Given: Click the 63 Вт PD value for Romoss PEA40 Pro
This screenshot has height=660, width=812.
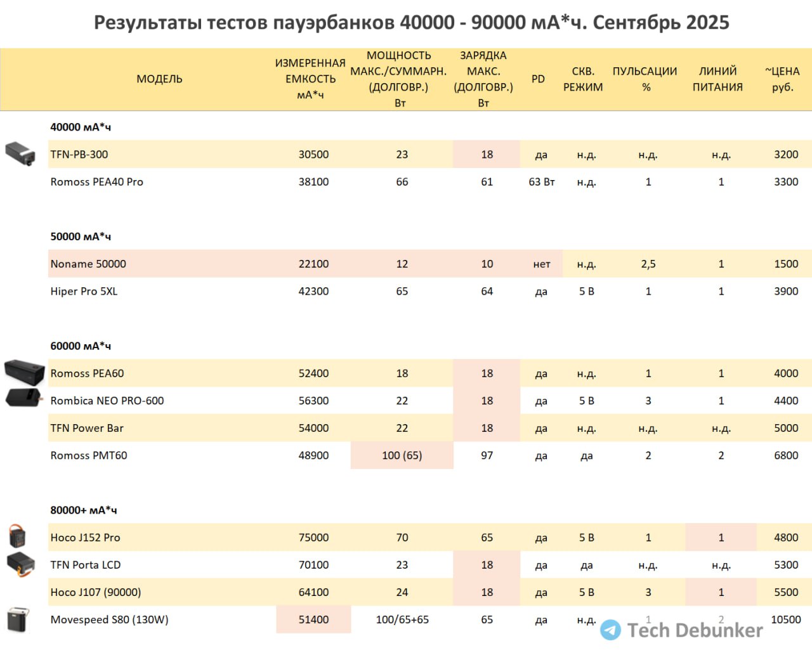Looking at the screenshot, I should tap(542, 182).
